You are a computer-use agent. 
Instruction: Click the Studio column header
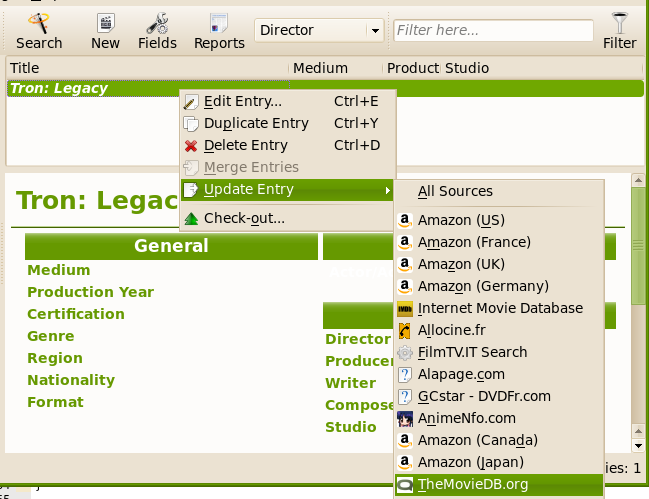coord(542,68)
